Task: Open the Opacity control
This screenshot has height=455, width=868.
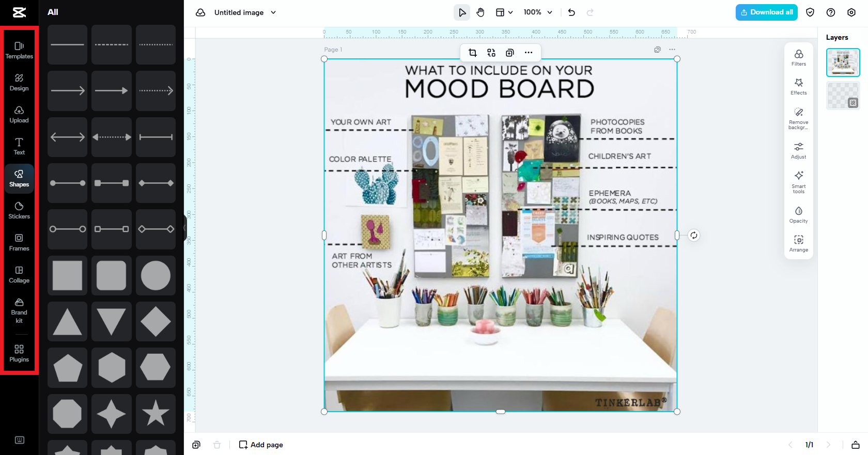Action: (799, 215)
